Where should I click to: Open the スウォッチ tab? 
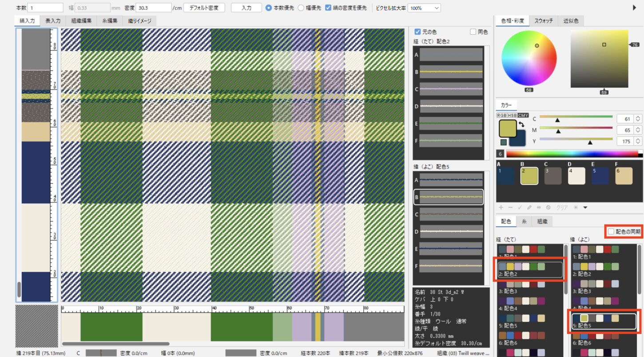[x=543, y=20]
